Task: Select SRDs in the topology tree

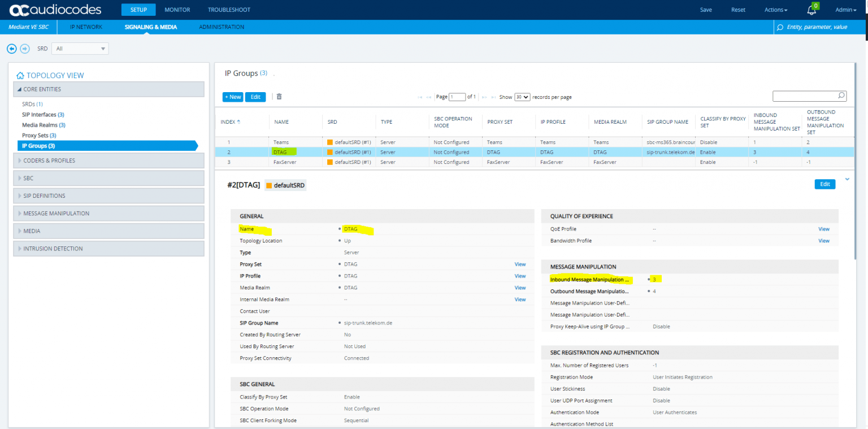Action: pyautogui.click(x=32, y=104)
